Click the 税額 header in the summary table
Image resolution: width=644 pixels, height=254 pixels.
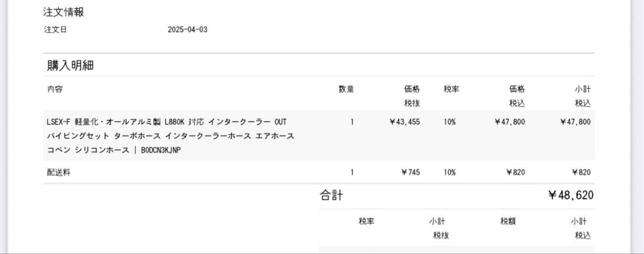508,221
